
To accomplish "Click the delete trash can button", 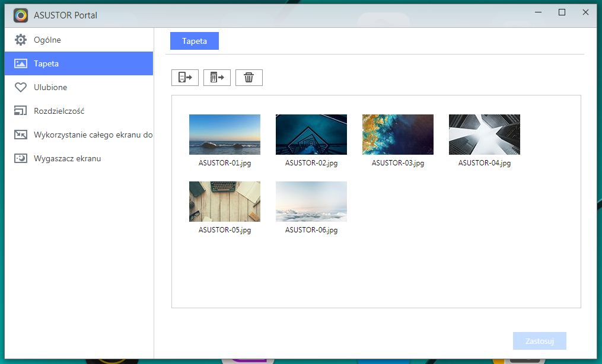I will point(249,78).
